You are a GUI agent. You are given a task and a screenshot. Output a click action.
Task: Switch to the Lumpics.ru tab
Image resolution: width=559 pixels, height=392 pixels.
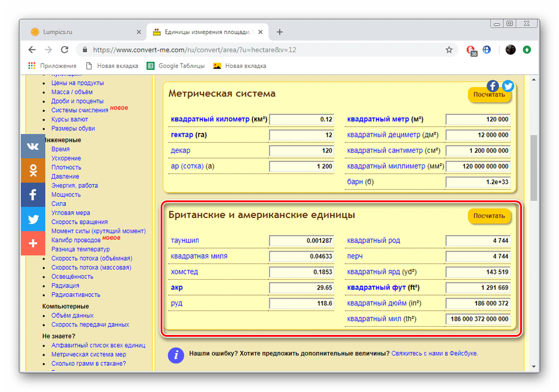[81, 32]
